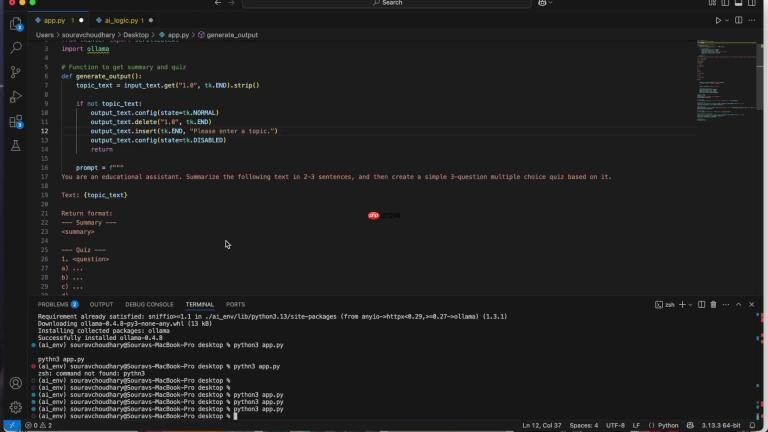Open the Explorer view in the activity bar
Viewport: 768px width, 432px height.
coord(16,24)
